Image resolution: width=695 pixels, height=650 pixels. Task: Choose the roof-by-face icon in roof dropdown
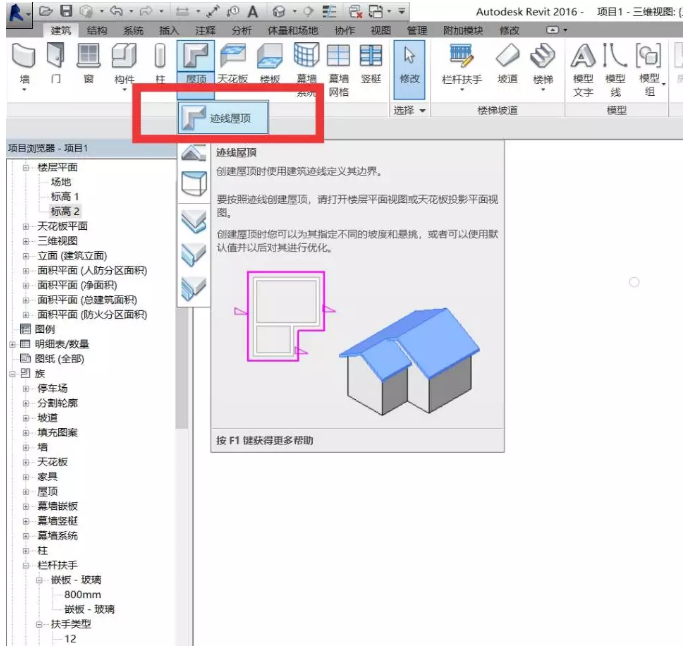194,183
